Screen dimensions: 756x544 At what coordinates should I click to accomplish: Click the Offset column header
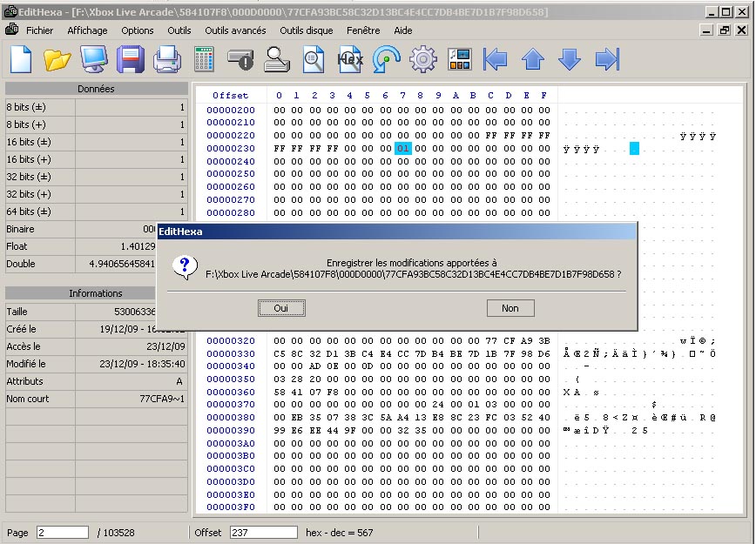point(231,96)
